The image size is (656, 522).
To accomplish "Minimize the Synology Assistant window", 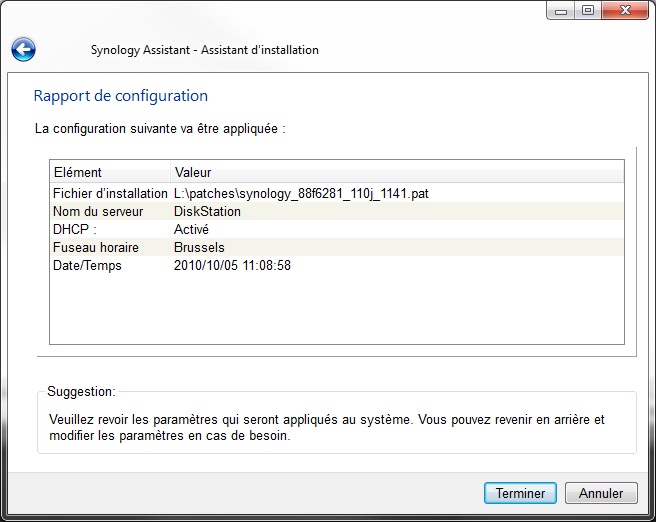I will point(561,11).
